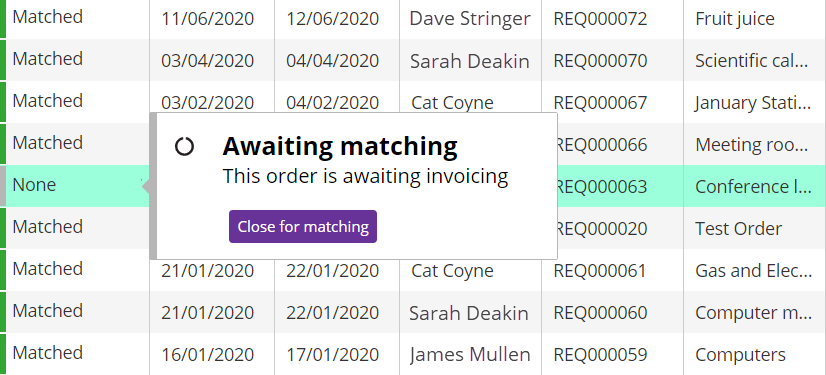Open requisition REQ000072
The height and width of the screenshot is (375, 826).
600,19
